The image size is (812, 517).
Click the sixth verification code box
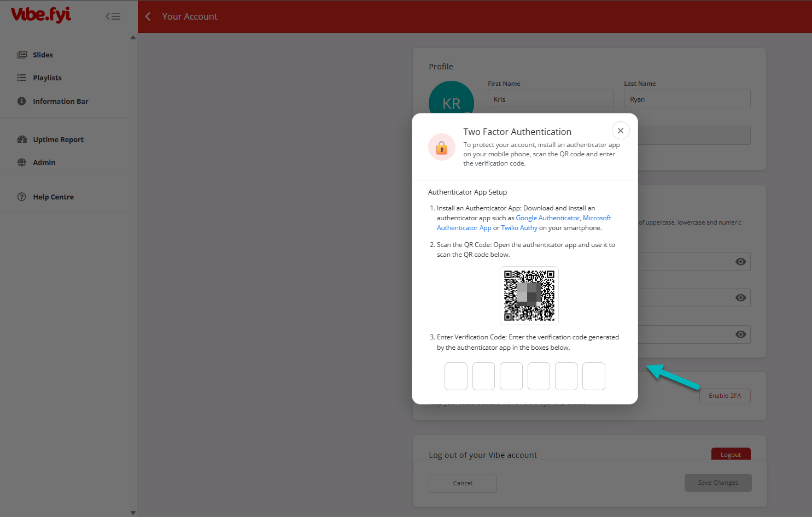click(594, 376)
